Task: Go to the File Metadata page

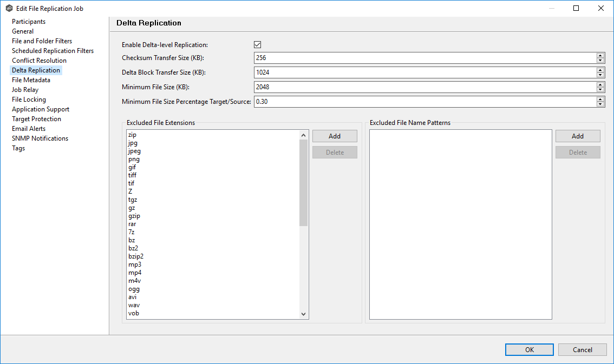Action: point(31,80)
